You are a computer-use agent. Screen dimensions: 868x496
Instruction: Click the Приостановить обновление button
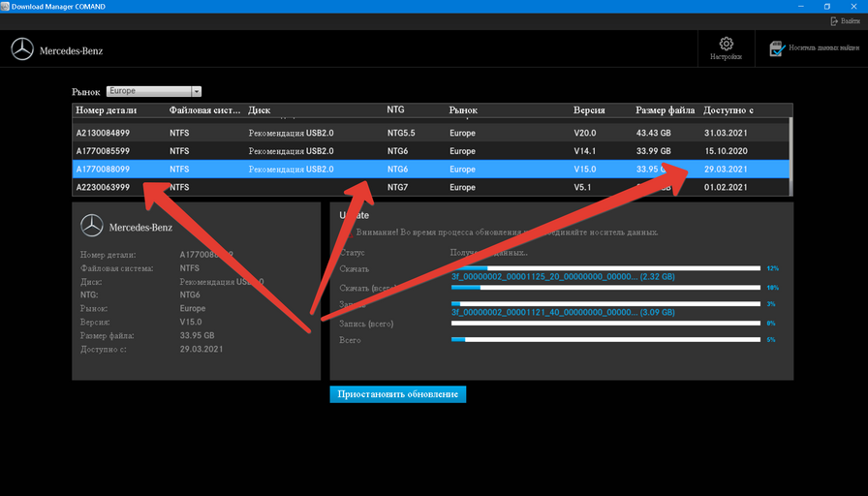(397, 394)
